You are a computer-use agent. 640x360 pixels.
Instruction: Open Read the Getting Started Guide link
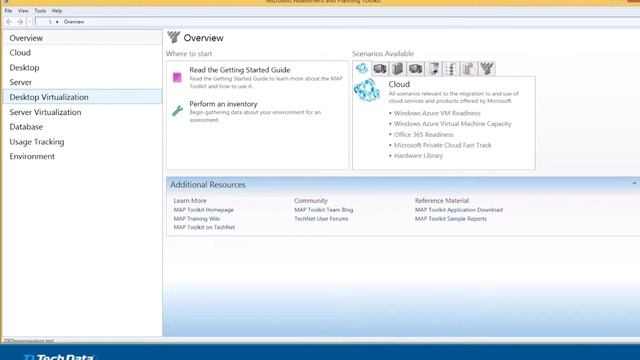pyautogui.click(x=240, y=70)
